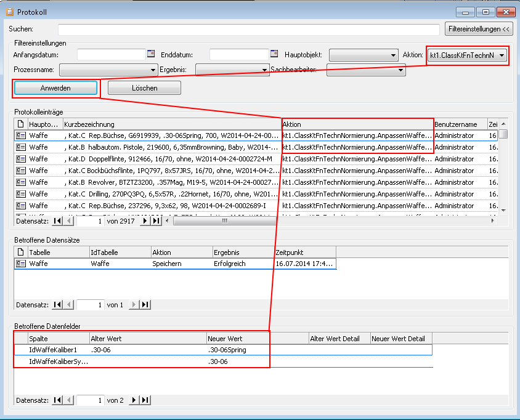This screenshot has height=420, width=520.
Task: Sort by the Kurzbezeichnung column header
Action: pyautogui.click(x=171, y=124)
